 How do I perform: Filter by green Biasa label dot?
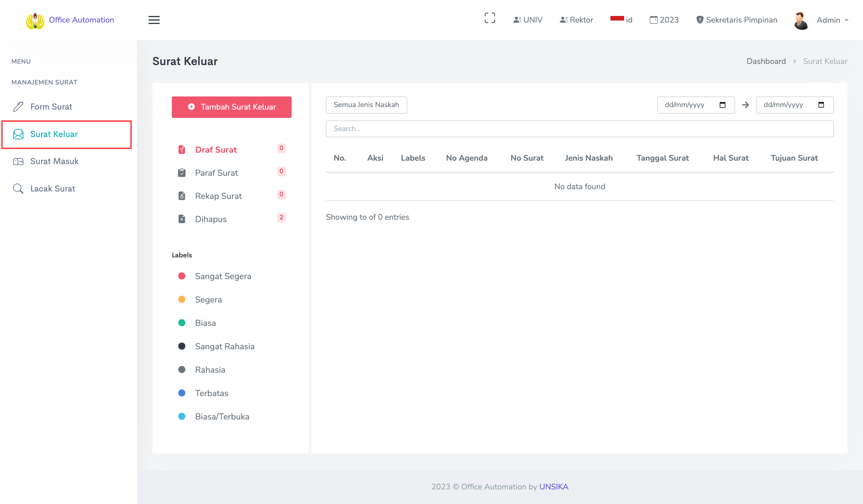pos(182,323)
